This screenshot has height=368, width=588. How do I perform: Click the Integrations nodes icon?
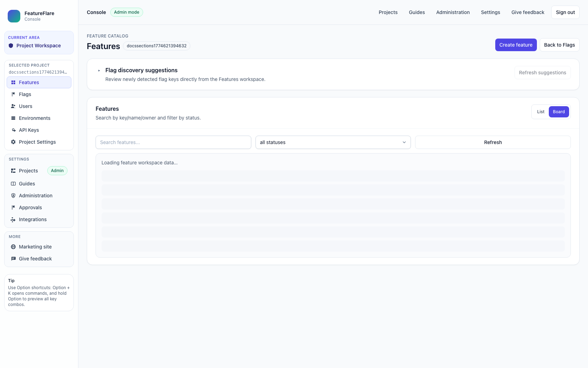[13, 219]
